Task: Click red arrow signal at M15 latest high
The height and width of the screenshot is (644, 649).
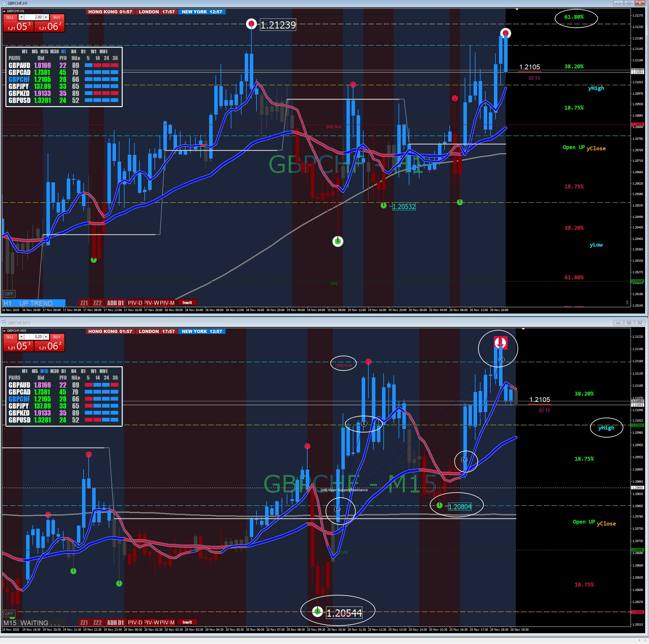Action: tap(501, 343)
